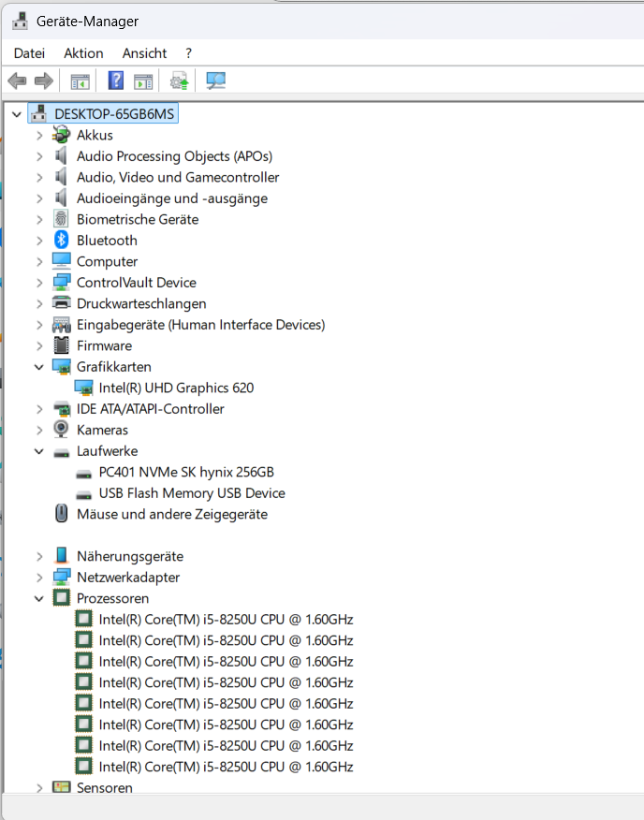Image resolution: width=644 pixels, height=820 pixels.
Task: Click the Kameras webcam icon
Action: coord(61,430)
